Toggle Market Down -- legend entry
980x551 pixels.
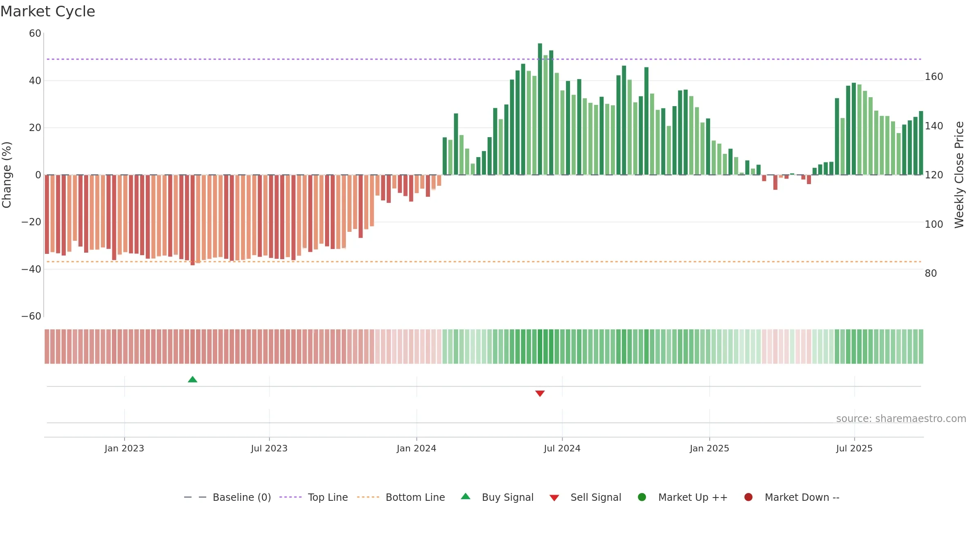coord(792,497)
